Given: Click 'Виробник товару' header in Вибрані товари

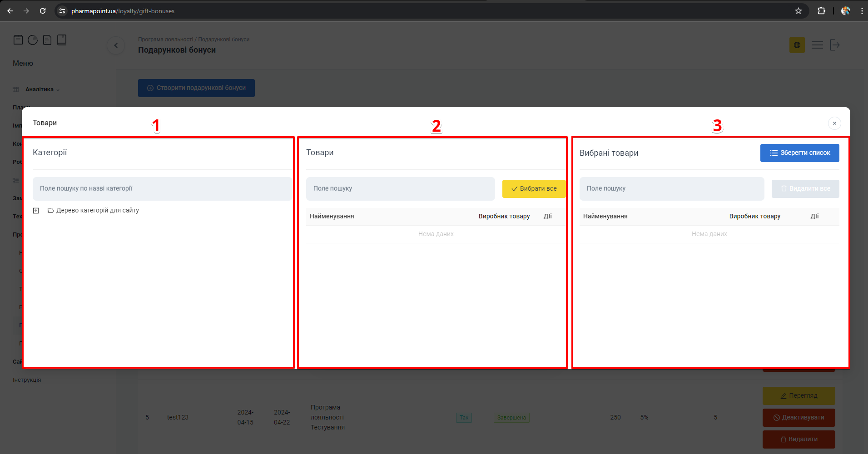Looking at the screenshot, I should (754, 217).
